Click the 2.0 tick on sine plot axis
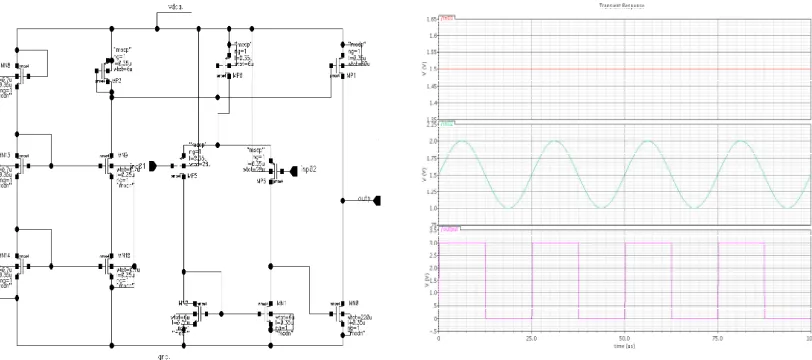Image resolution: width=812 pixels, height=360 pixels. tap(433, 141)
